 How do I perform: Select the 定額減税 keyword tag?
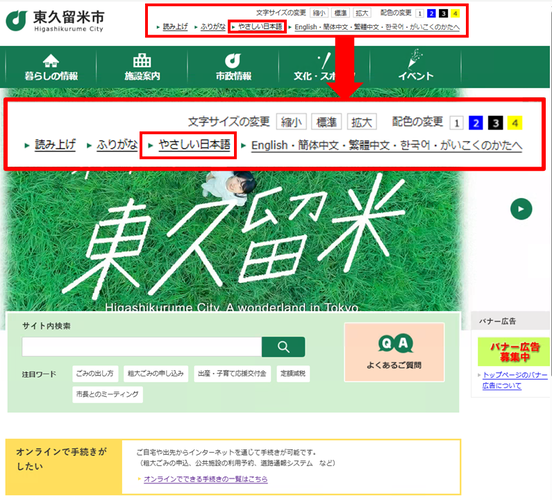coord(293,374)
